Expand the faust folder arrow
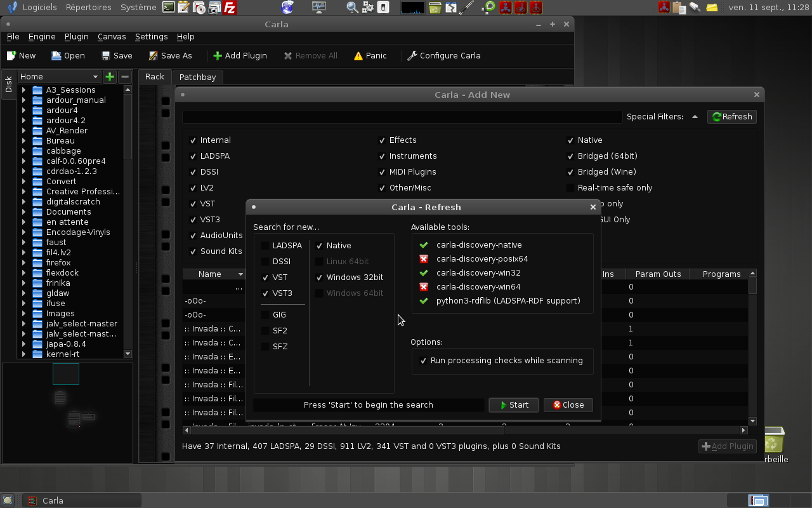 coord(24,243)
